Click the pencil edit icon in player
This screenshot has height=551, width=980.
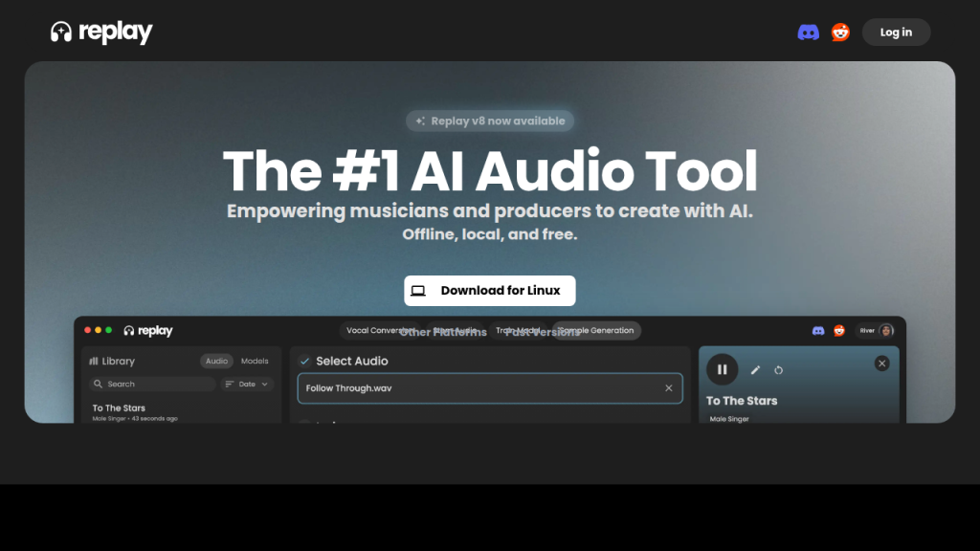(x=755, y=369)
